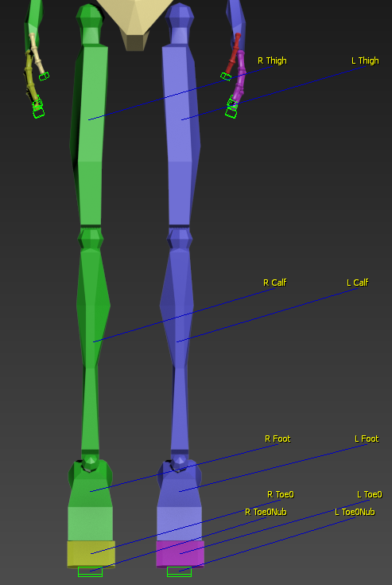
Task: Select the red finger bone on left hand
Action: point(234,54)
